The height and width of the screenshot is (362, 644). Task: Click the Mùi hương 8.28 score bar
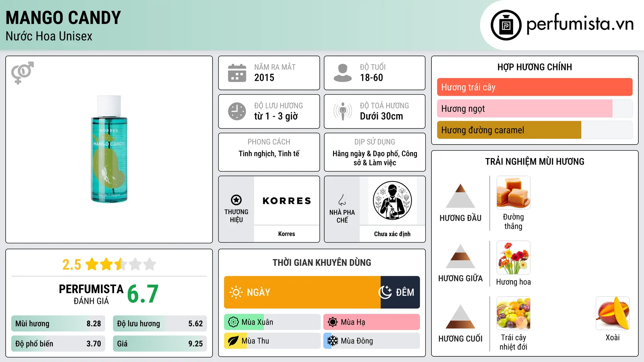58,324
